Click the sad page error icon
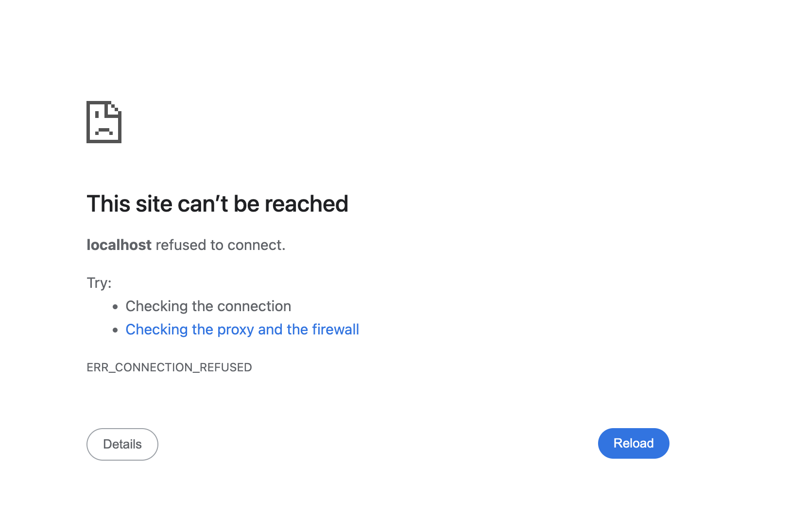Screen dimensions: 789x532 pyautogui.click(x=104, y=122)
